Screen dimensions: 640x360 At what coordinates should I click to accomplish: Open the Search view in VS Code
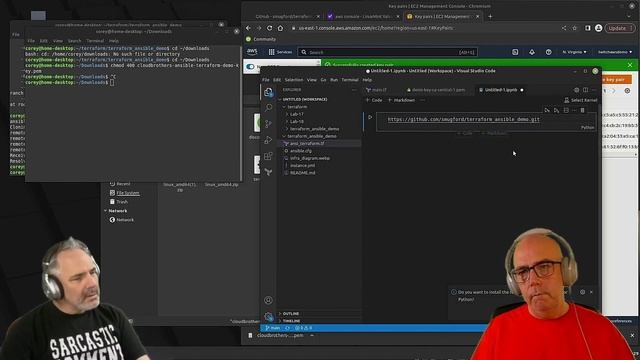[268, 108]
